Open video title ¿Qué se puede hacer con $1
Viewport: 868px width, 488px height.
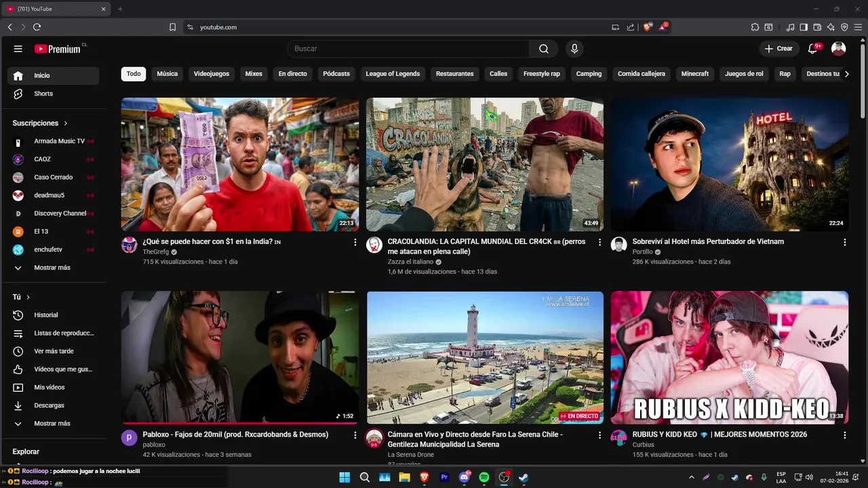(212, 241)
